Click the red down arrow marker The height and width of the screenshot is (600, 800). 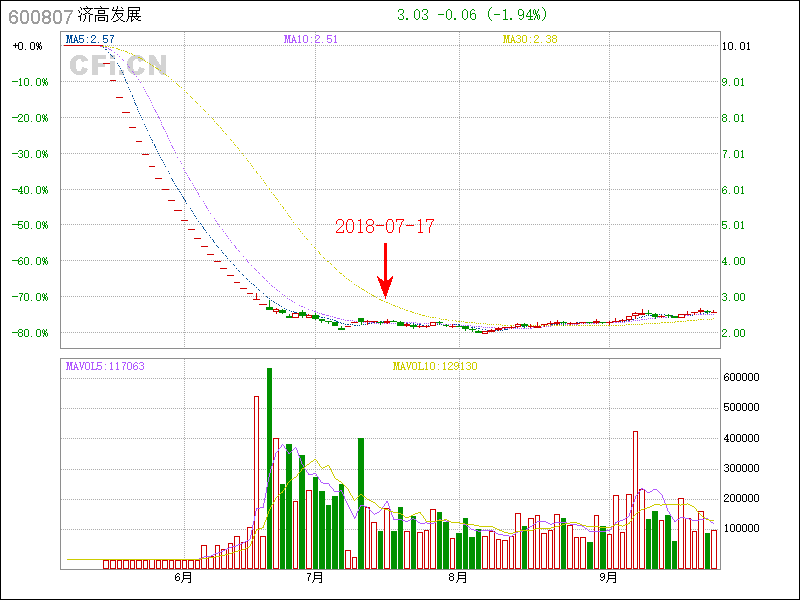tap(386, 269)
